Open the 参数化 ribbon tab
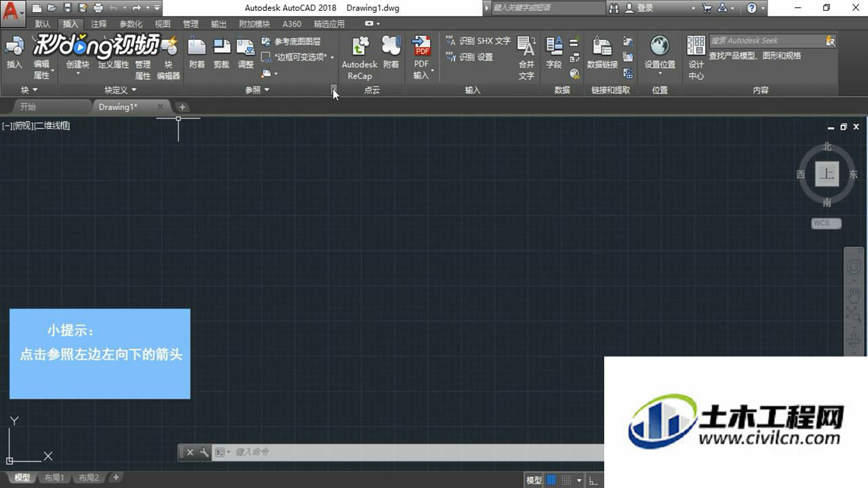868x488 pixels. click(x=131, y=24)
